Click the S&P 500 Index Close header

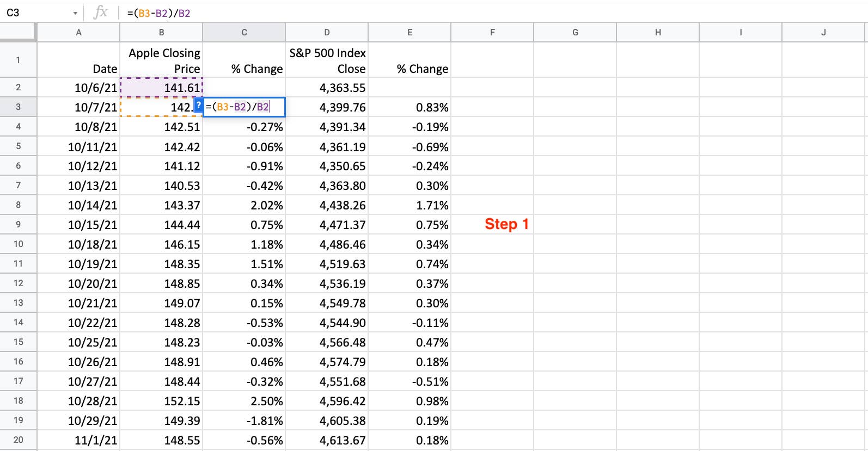327,60
